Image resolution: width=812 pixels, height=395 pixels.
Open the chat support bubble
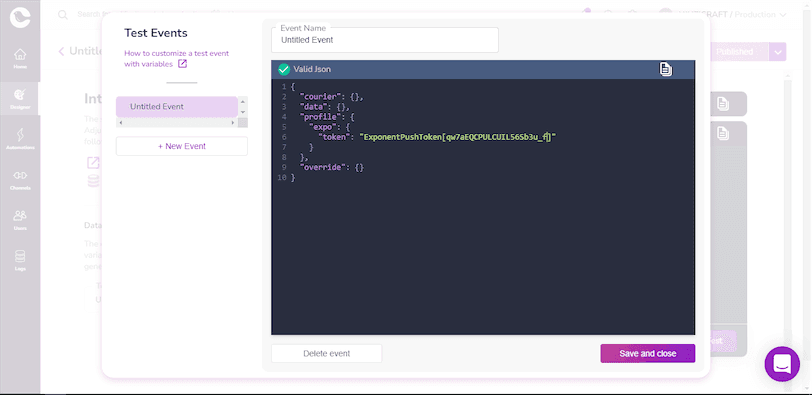(x=782, y=364)
